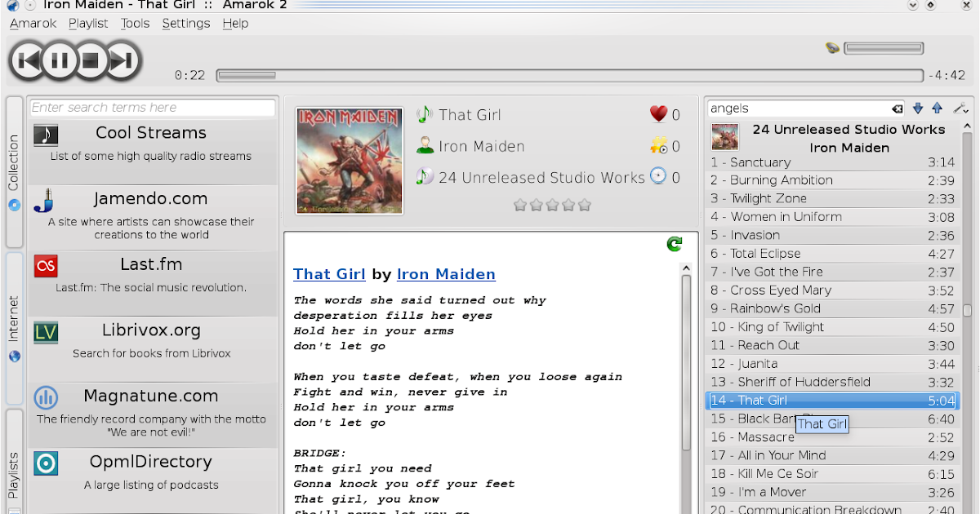This screenshot has width=980, height=514.
Task: Jump to next match with blue down arrow
Action: (x=917, y=108)
